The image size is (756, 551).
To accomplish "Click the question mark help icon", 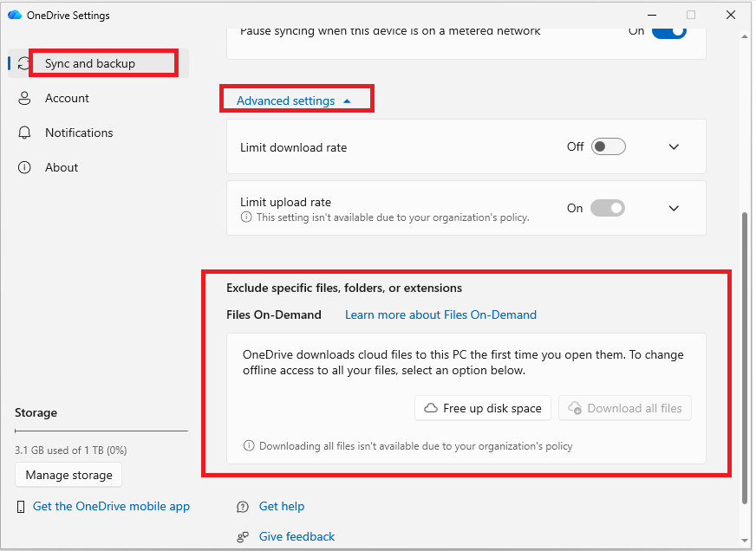I will (x=243, y=507).
